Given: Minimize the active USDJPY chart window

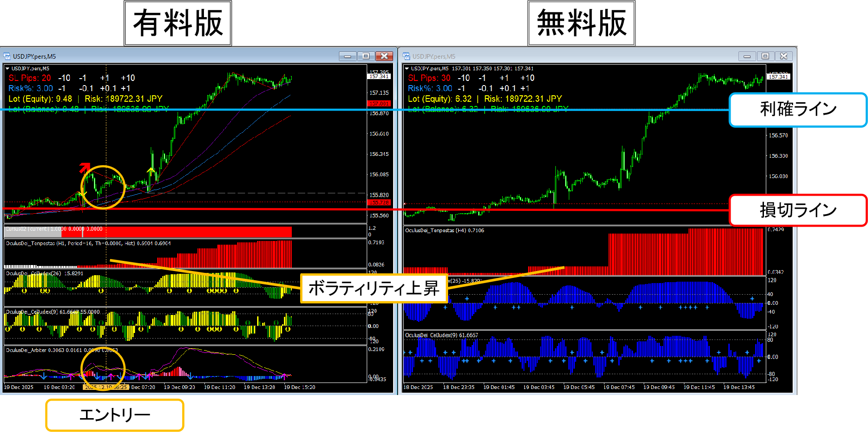Looking at the screenshot, I should pyautogui.click(x=348, y=56).
